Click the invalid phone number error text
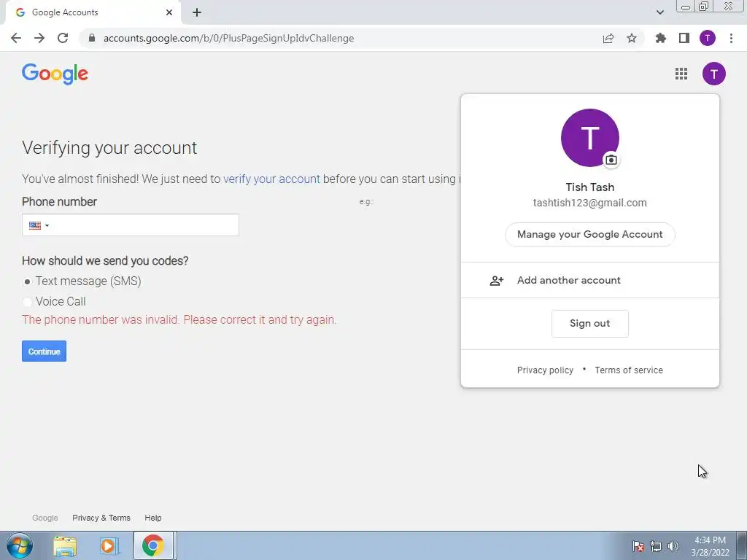This screenshot has height=560, width=747. (179, 319)
